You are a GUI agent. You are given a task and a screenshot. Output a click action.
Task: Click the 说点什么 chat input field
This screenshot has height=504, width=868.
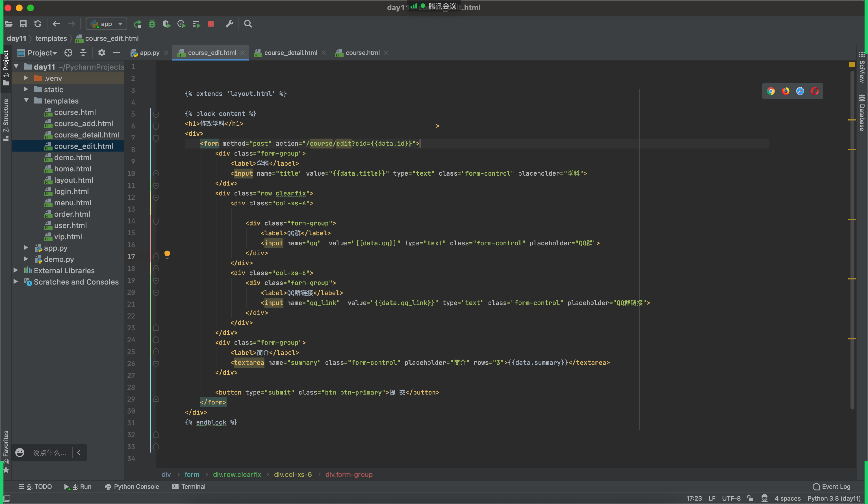[x=50, y=453]
